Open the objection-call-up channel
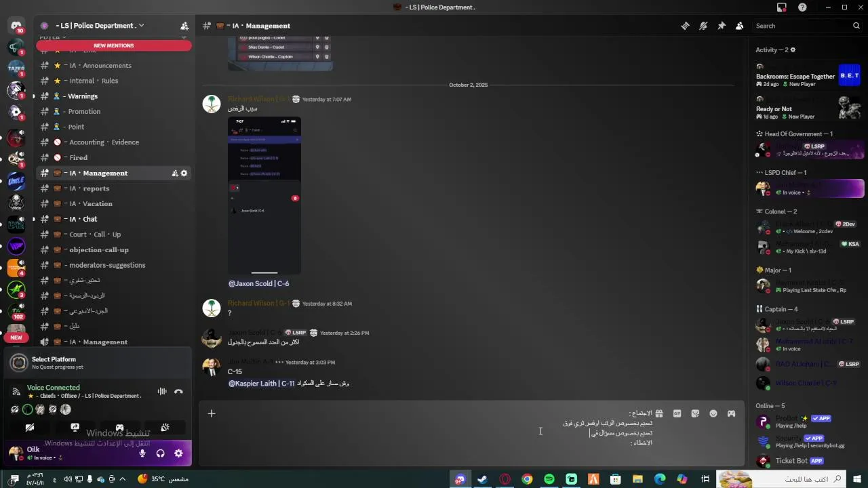The image size is (868, 488). [x=114, y=249]
